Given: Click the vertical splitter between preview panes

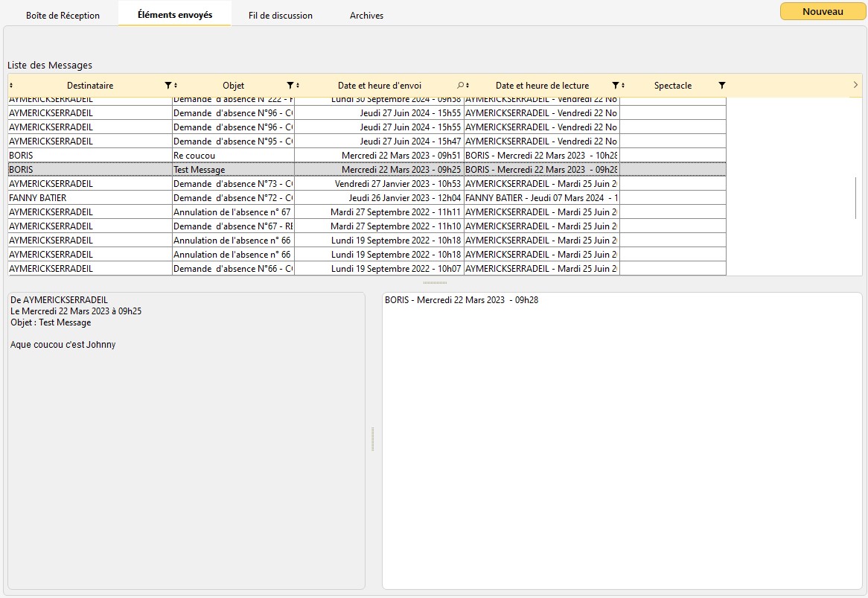Looking at the screenshot, I should pos(373,439).
